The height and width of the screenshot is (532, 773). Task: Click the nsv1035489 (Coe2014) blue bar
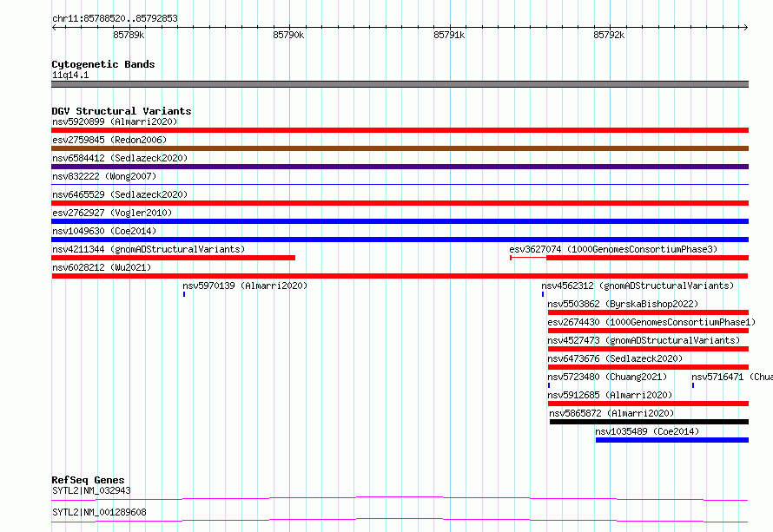click(x=672, y=440)
